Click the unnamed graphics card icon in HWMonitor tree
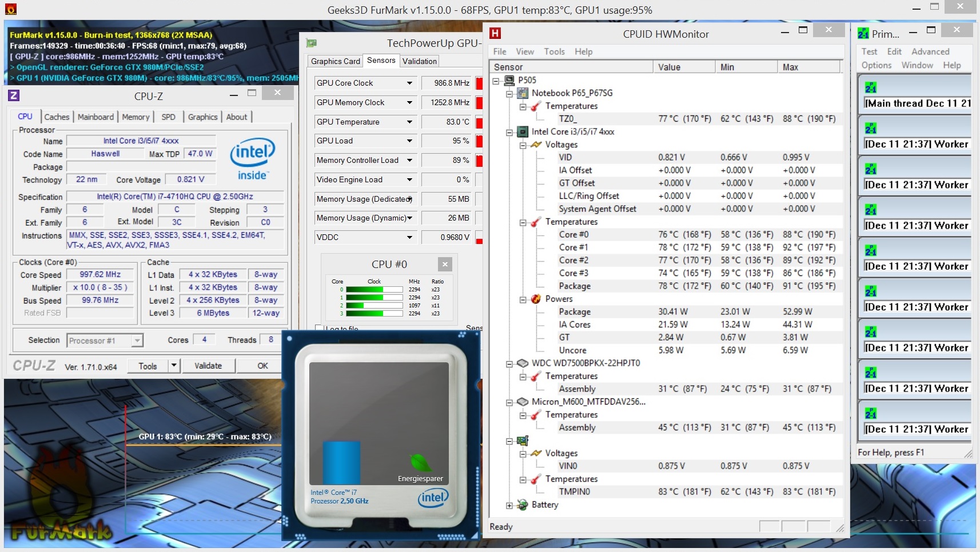980x552 pixels. tap(522, 441)
